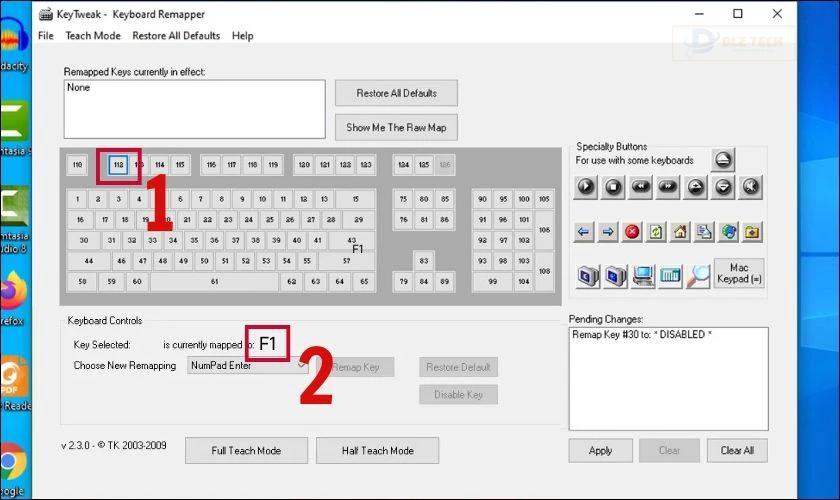Click the magnifying glass Search button
This screenshot has height=500, width=840.
click(698, 276)
